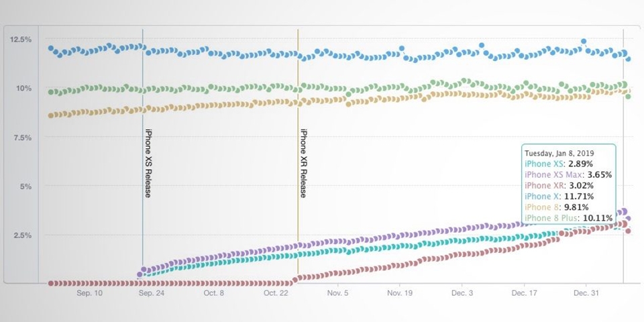Select the Sep. 24 x-axis date label

tap(151, 294)
